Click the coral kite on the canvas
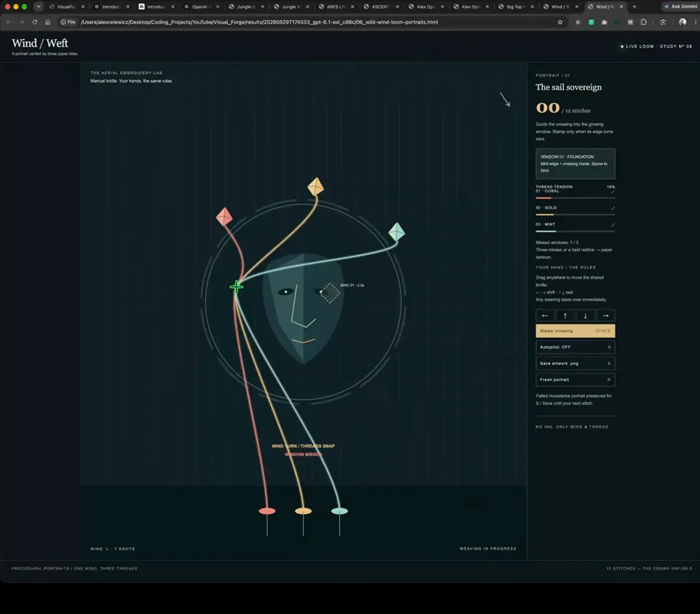This screenshot has height=614, width=700. pos(224,217)
